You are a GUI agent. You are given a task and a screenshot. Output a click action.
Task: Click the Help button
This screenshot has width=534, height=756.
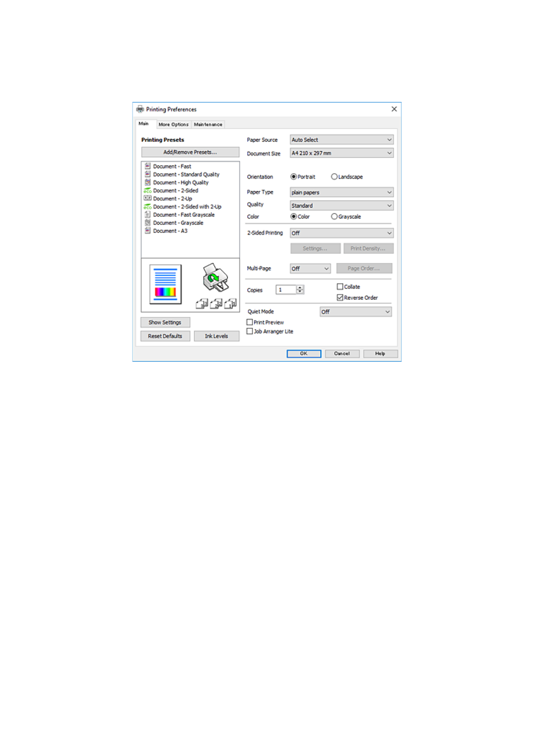pos(380,353)
